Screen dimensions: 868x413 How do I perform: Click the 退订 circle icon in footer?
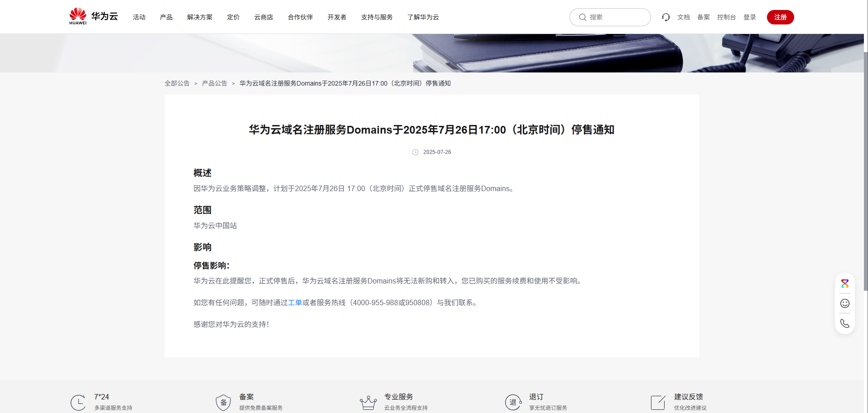[x=513, y=402]
